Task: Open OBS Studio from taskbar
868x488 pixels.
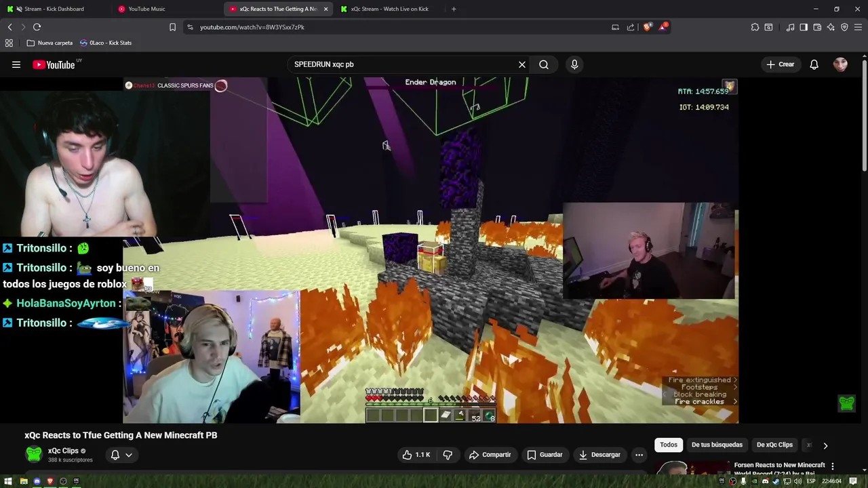Action: pyautogui.click(x=63, y=481)
